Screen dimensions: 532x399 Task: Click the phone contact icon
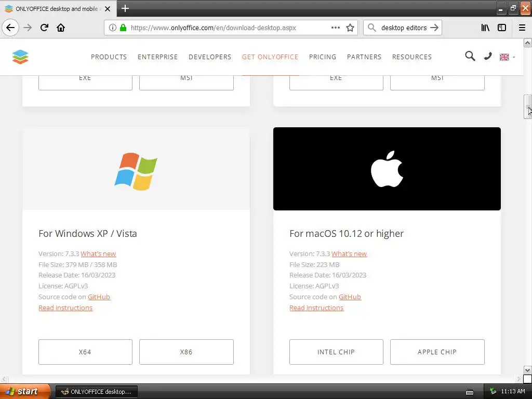coord(488,56)
